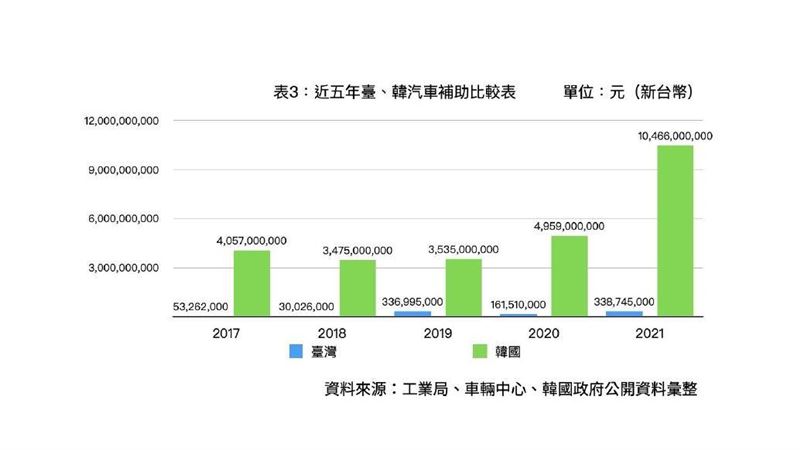Select the green Korea bar for 2018
800x450 pixels.
(x=358, y=288)
